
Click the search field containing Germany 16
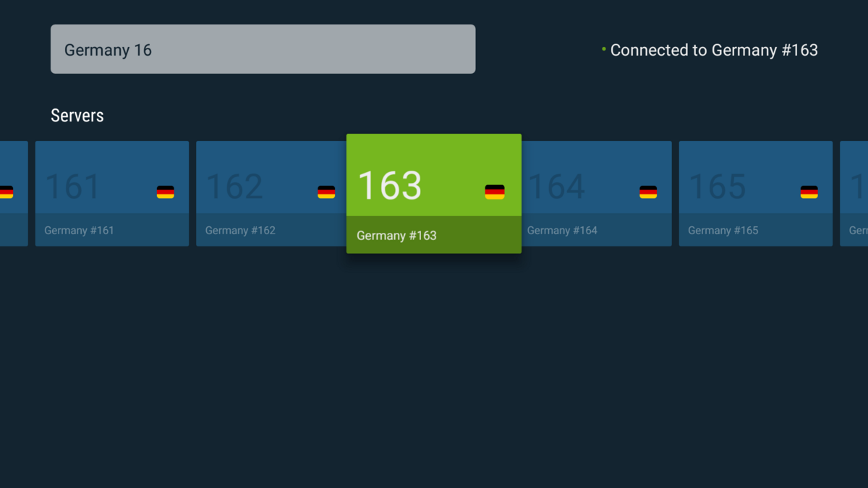click(x=263, y=49)
